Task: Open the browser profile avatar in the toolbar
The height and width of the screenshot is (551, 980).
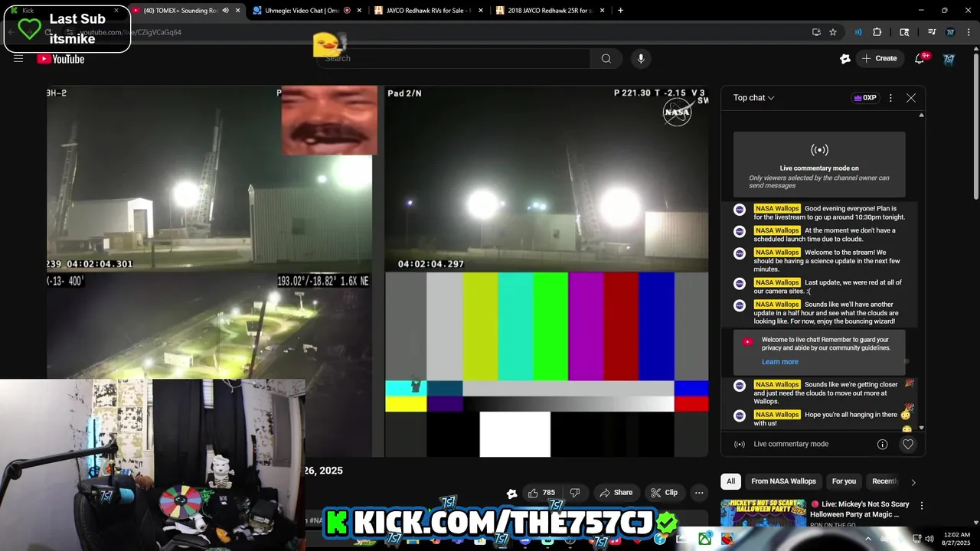Action: pyautogui.click(x=950, y=32)
